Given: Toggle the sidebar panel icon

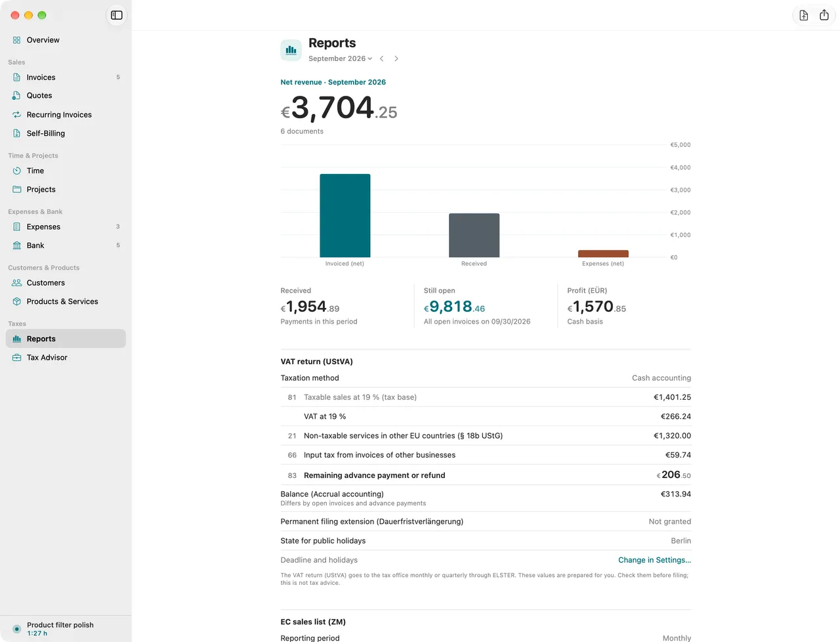Looking at the screenshot, I should 116,15.
